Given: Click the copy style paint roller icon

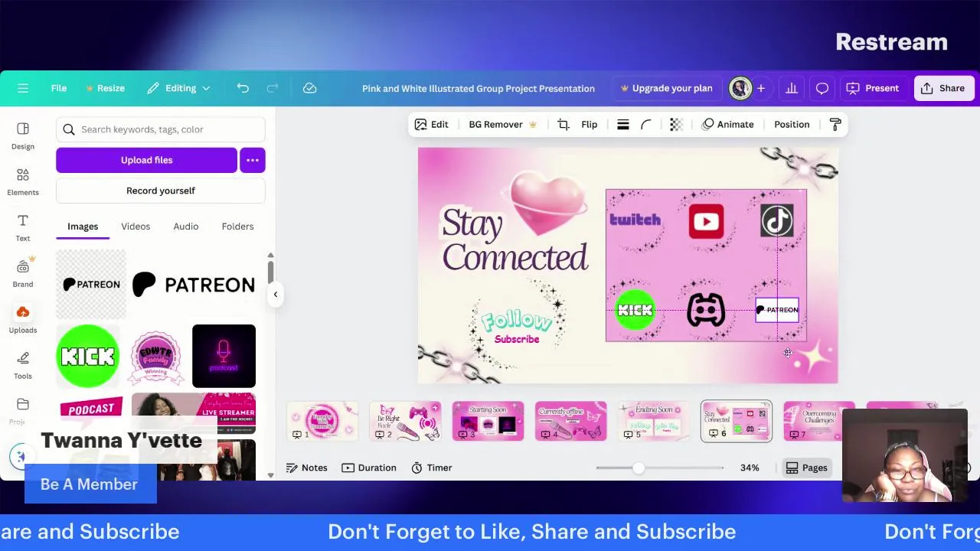Looking at the screenshot, I should (835, 124).
